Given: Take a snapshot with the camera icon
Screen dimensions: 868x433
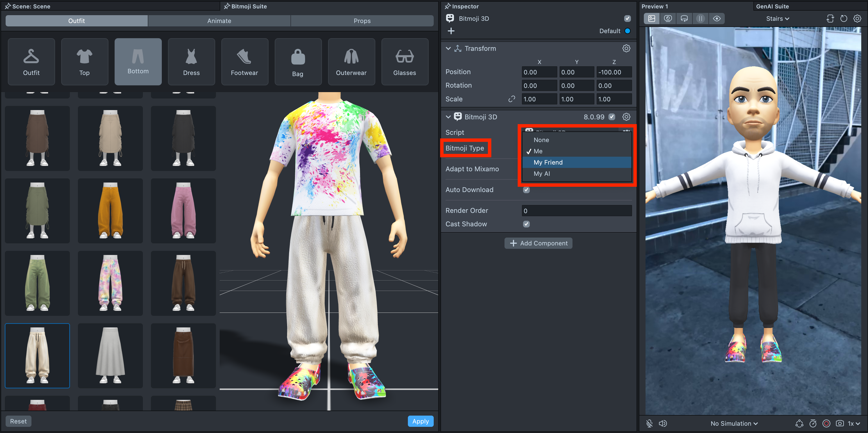Looking at the screenshot, I should point(839,423).
